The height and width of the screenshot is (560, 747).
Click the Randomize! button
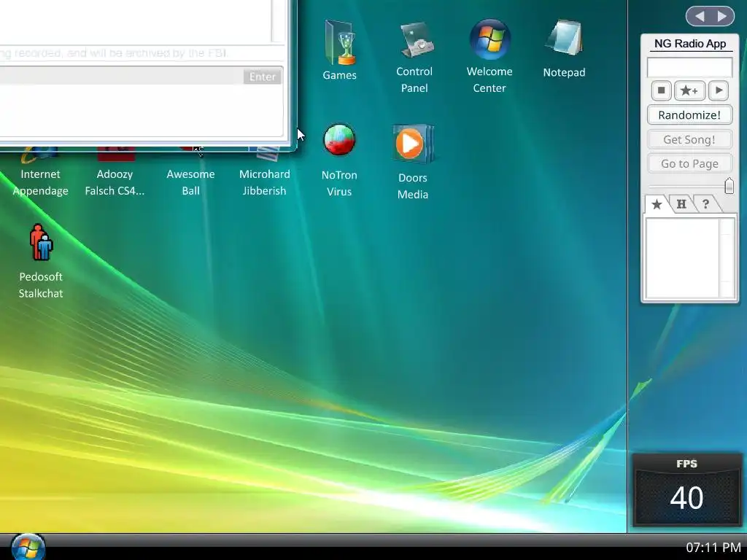tap(689, 114)
